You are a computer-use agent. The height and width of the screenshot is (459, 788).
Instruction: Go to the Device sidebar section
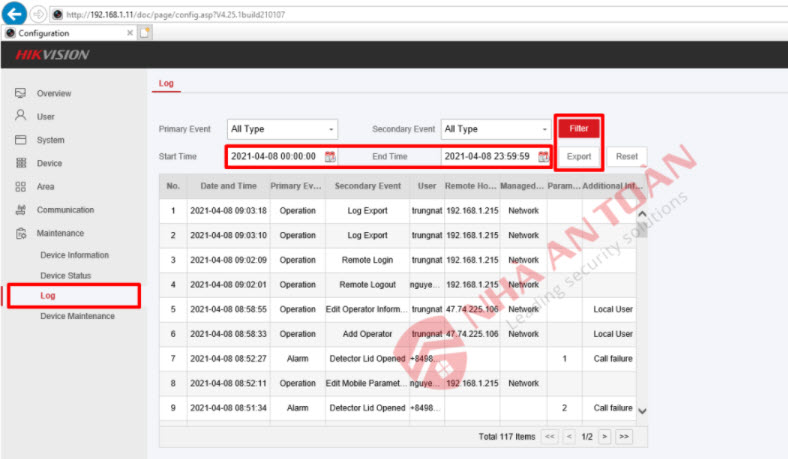point(49,163)
